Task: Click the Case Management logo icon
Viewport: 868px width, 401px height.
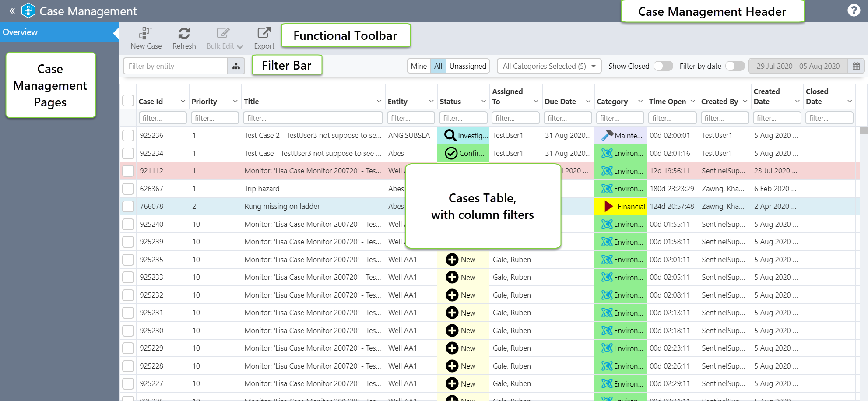Action: [28, 11]
